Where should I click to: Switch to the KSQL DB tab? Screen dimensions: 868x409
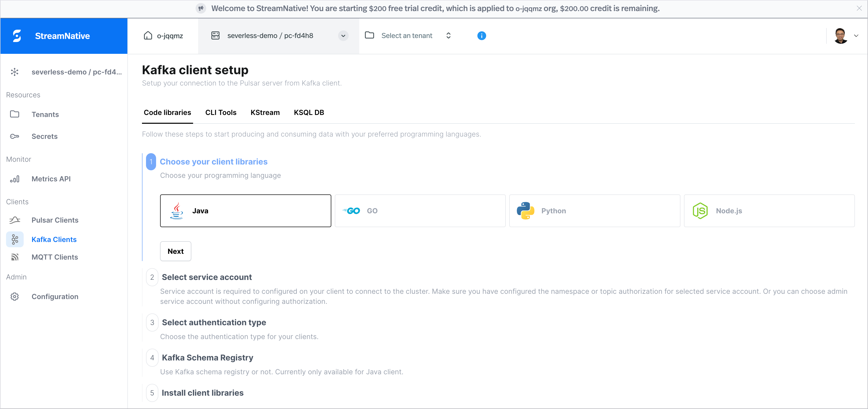click(x=309, y=113)
